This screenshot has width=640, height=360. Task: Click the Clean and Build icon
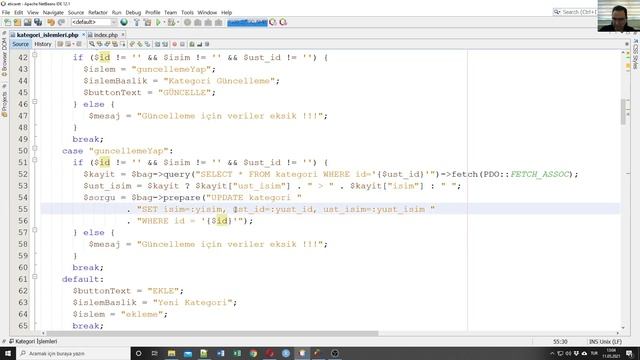[x=147, y=22]
